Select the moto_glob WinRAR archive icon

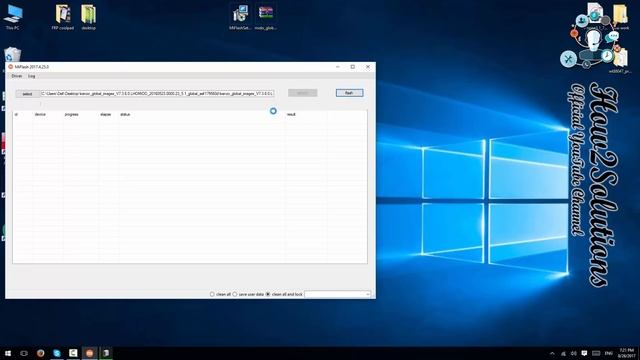pos(266,16)
